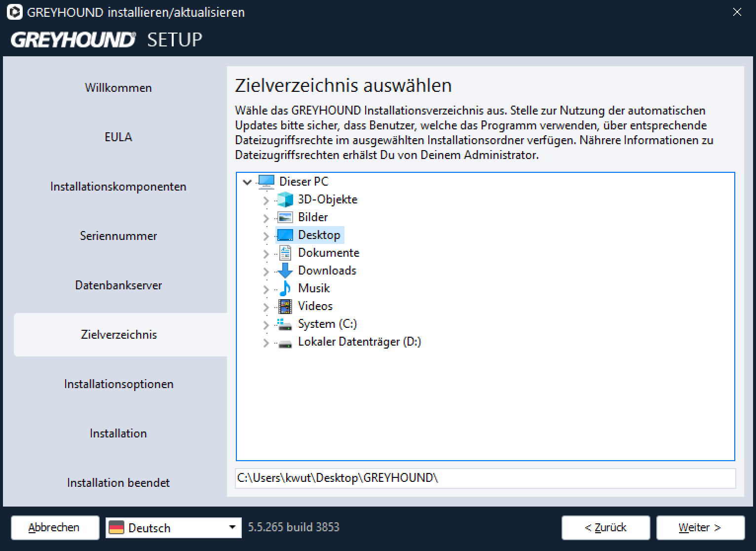Expand the Downloads folder node
The height and width of the screenshot is (551, 756).
[x=266, y=271]
